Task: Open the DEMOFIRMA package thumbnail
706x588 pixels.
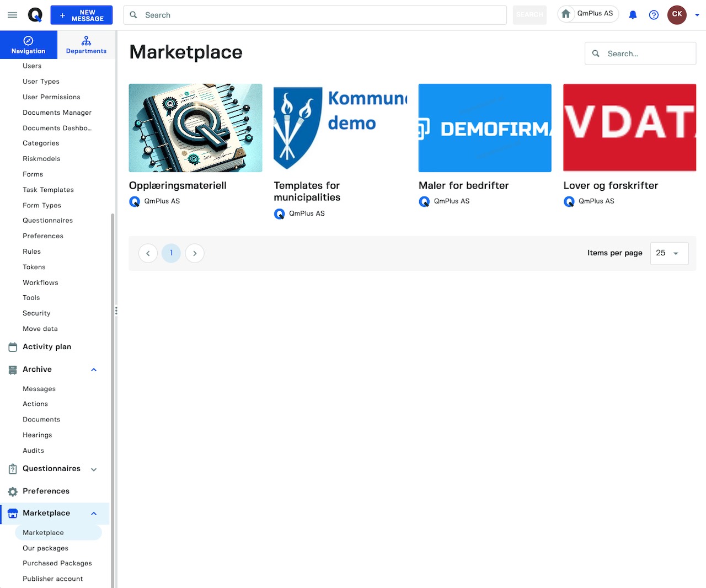Action: [x=485, y=128]
